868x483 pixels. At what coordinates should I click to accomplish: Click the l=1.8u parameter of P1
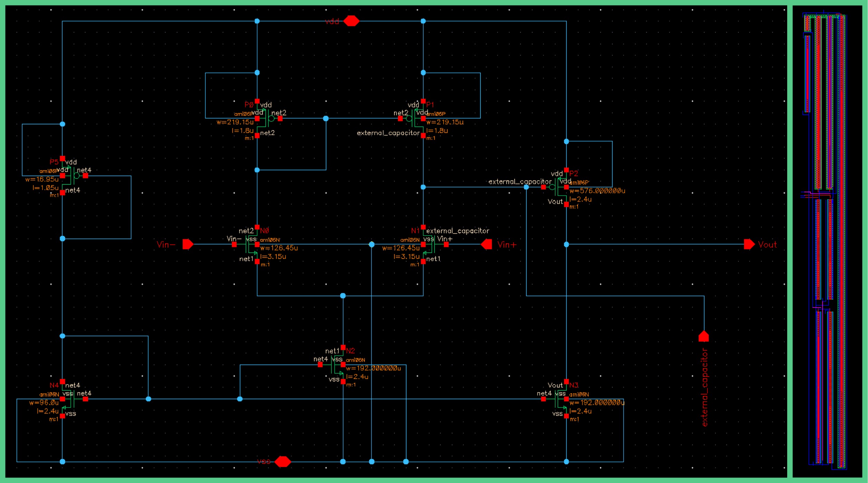tap(437, 131)
